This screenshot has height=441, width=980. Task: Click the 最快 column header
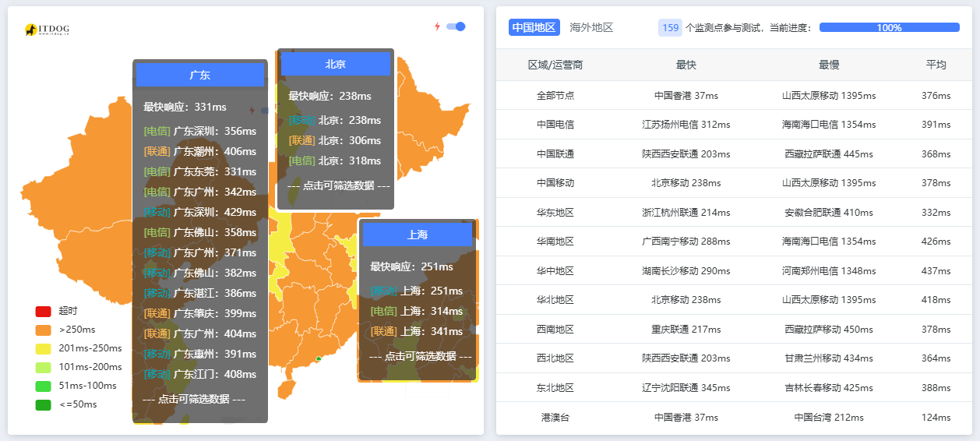686,65
